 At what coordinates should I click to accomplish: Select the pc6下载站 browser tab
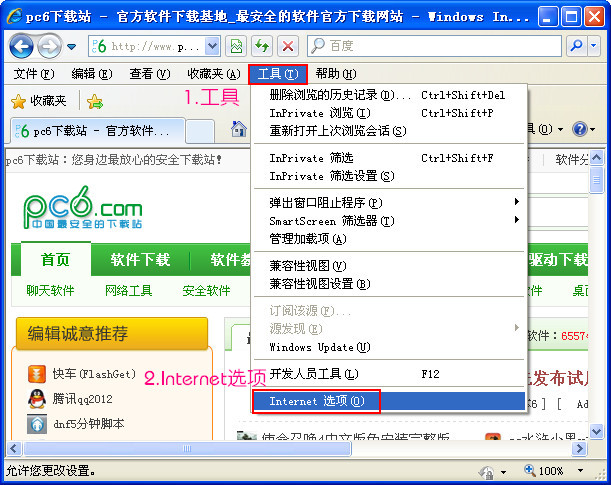pos(97,131)
